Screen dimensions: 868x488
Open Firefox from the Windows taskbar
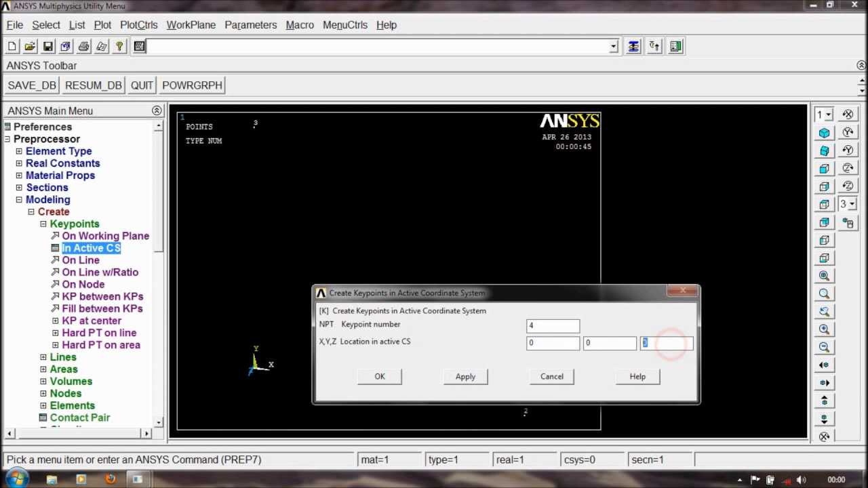click(x=110, y=479)
